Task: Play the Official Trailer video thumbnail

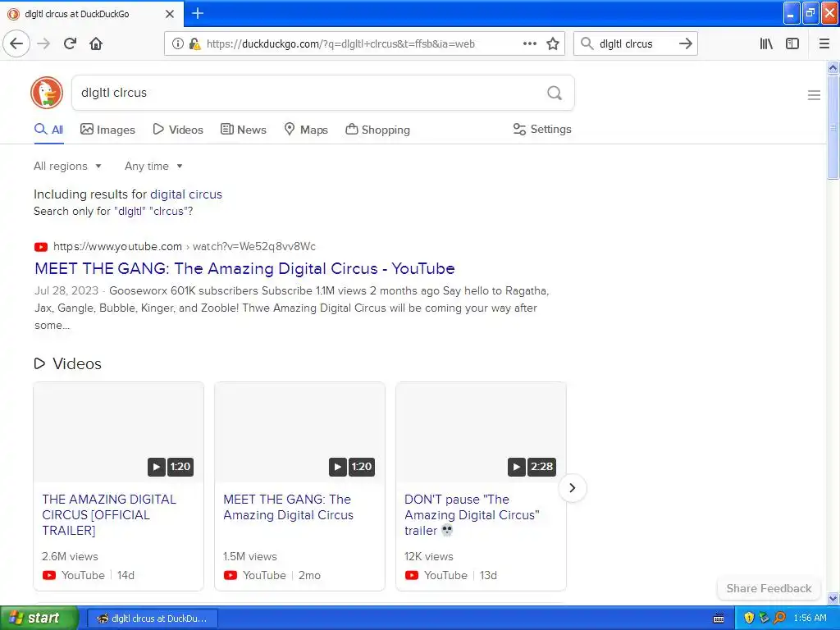Action: click(x=118, y=431)
